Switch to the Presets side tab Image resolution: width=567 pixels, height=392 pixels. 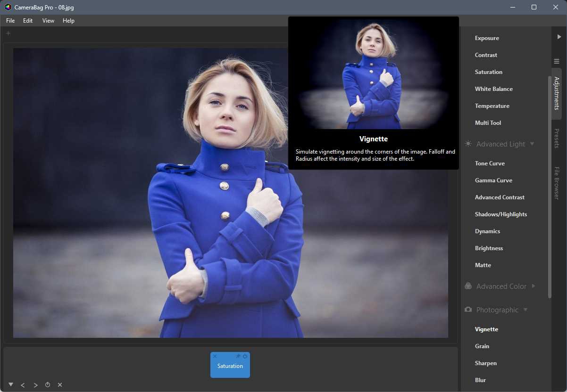coord(557,139)
